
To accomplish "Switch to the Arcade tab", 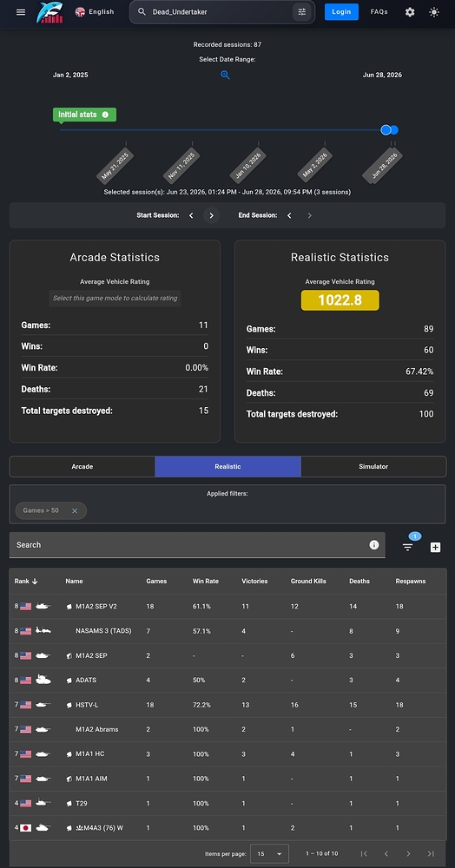I will 82,466.
